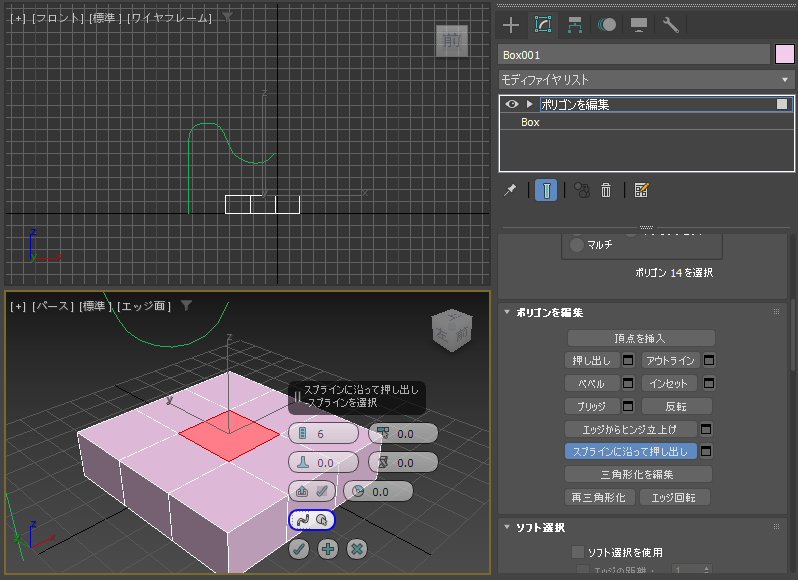
Task: Open the Motion panel tab
Action: (607, 25)
